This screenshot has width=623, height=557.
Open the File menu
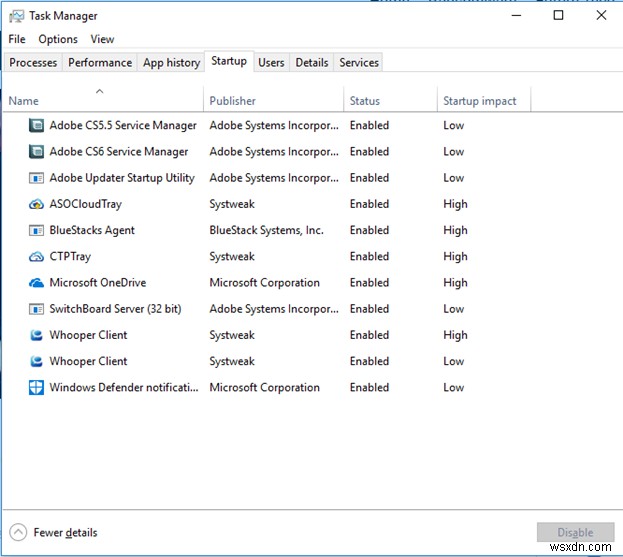[17, 39]
